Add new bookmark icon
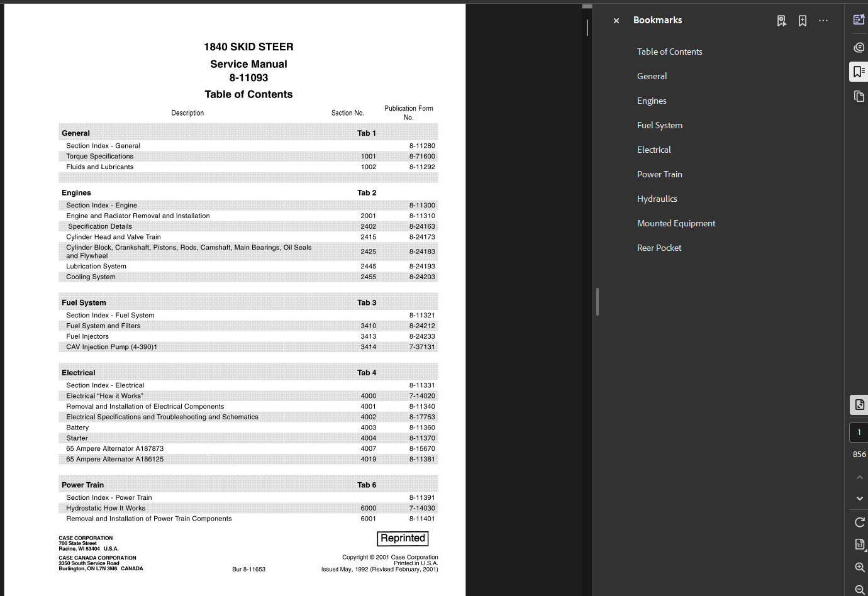This screenshot has height=596, width=868. [x=803, y=21]
